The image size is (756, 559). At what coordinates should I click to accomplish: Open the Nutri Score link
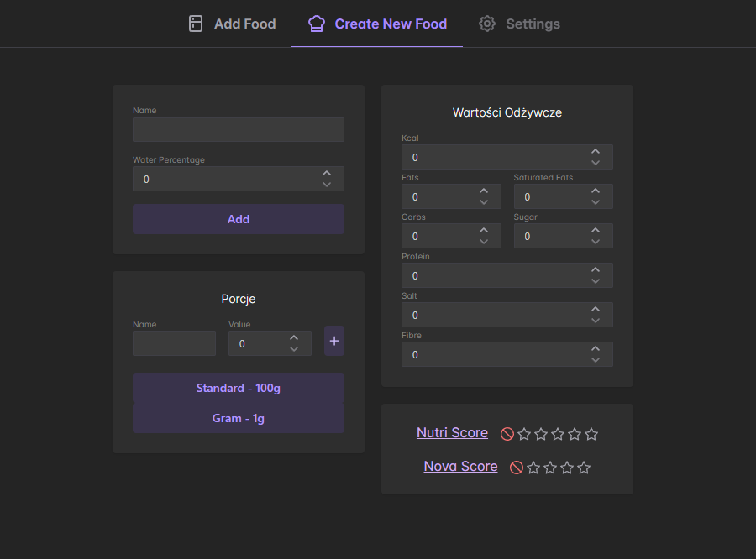(452, 433)
